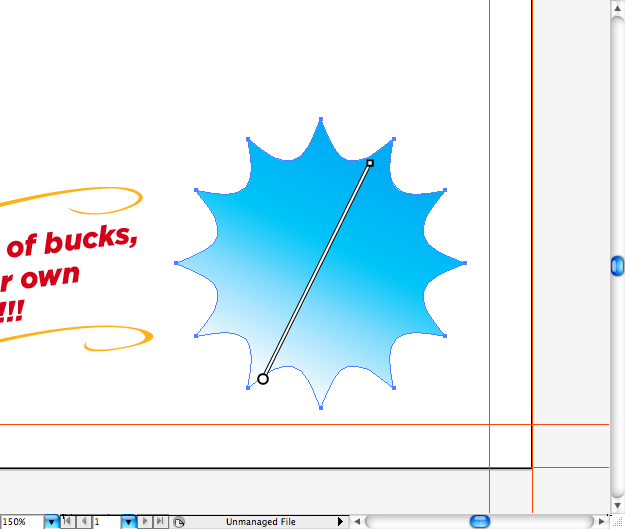Select the leftmost anchor point of starburst
Image resolution: width=625 pixels, height=529 pixels.
point(176,263)
